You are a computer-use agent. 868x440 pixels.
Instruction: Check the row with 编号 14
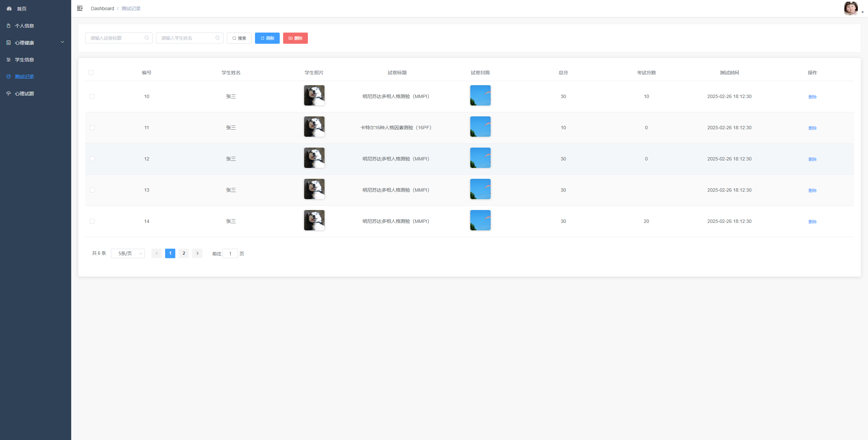[92, 221]
